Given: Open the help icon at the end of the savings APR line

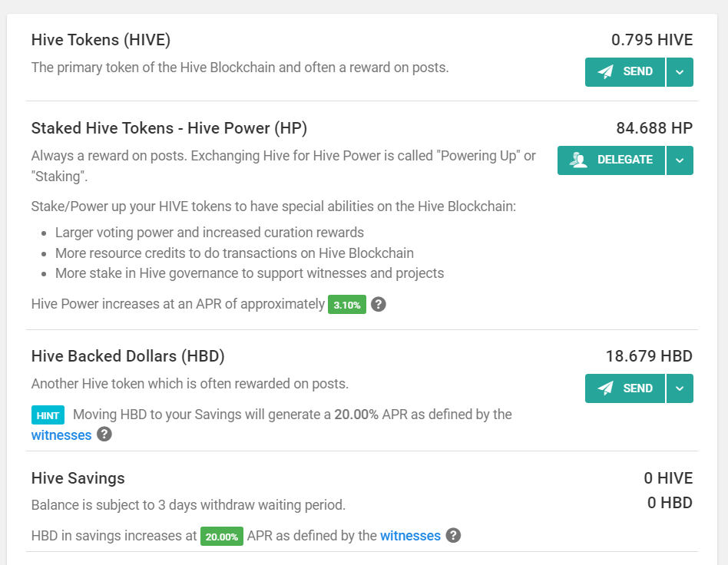Looking at the screenshot, I should (x=453, y=535).
